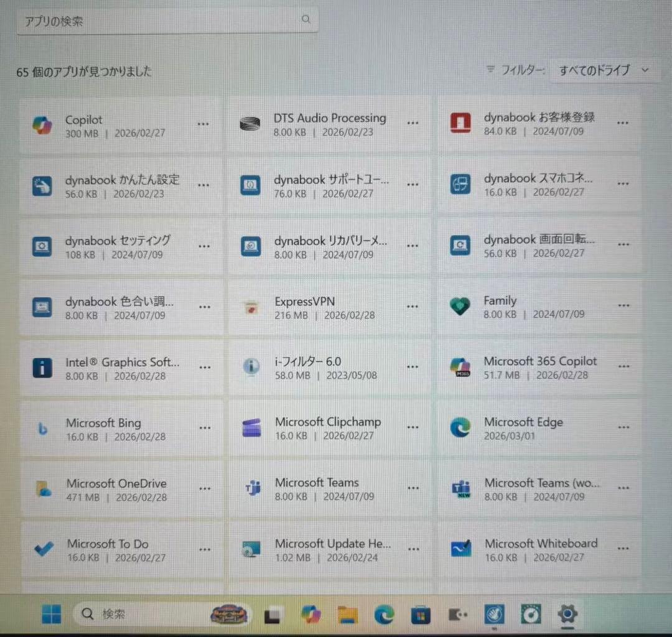Open more options for Microsoft OneDrive
Image resolution: width=672 pixels, height=637 pixels.
(205, 489)
